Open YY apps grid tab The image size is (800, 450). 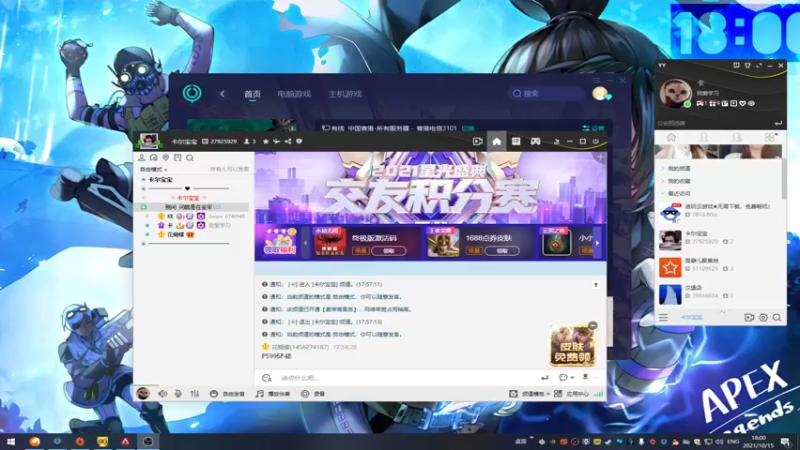pyautogui.click(x=769, y=137)
